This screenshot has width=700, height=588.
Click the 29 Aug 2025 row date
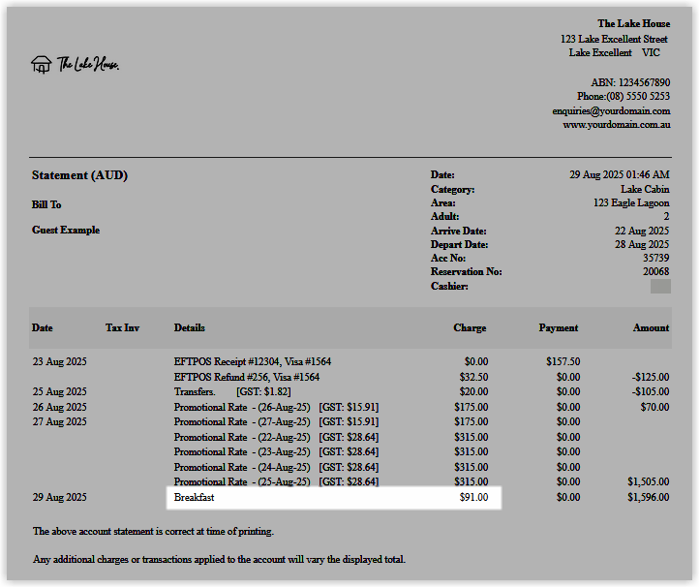(59, 497)
